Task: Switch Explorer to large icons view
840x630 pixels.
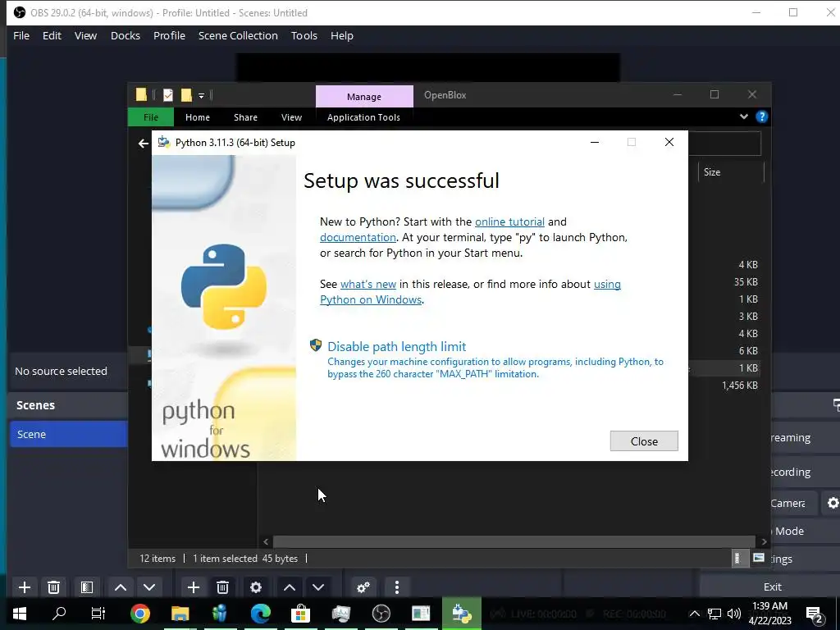Action: coord(759,558)
